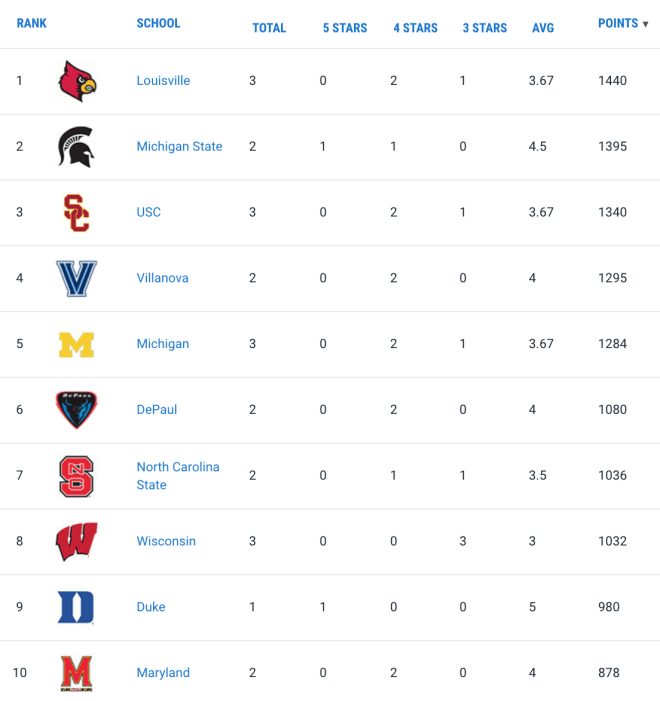The height and width of the screenshot is (701, 660).
Task: Open the Michigan State school link
Action: [179, 146]
